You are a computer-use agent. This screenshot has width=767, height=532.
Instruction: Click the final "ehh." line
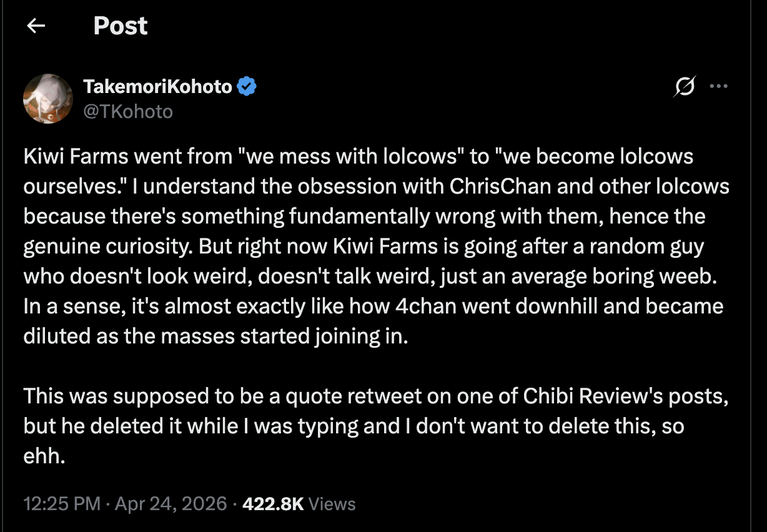point(44,456)
